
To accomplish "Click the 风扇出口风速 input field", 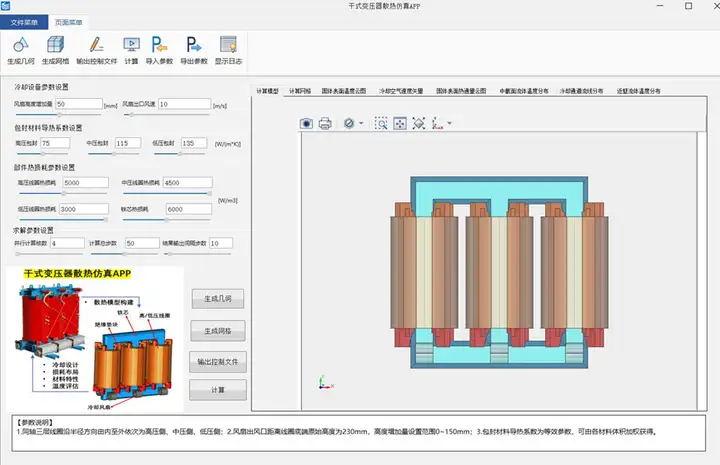I will click(x=185, y=104).
